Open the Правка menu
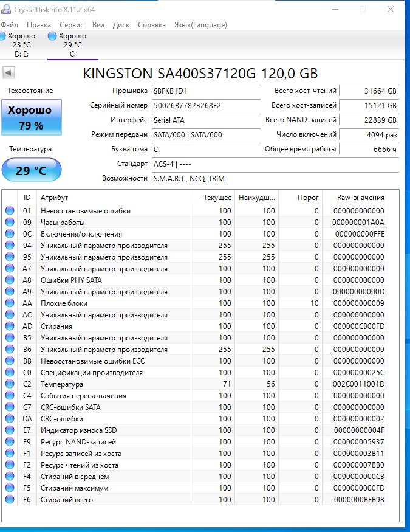The height and width of the screenshot is (532, 410). click(x=39, y=25)
